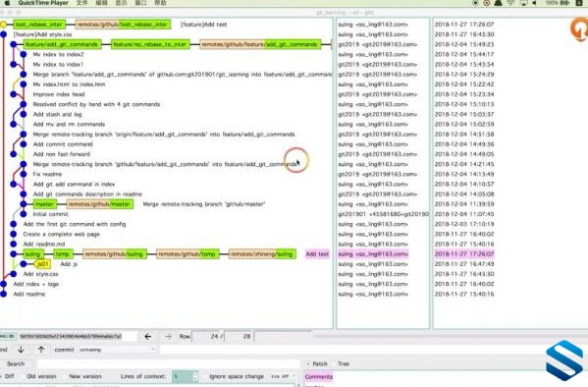Screen dimensions: 588x387
Task: Click the yellow js01 tag label
Action: (x=43, y=264)
